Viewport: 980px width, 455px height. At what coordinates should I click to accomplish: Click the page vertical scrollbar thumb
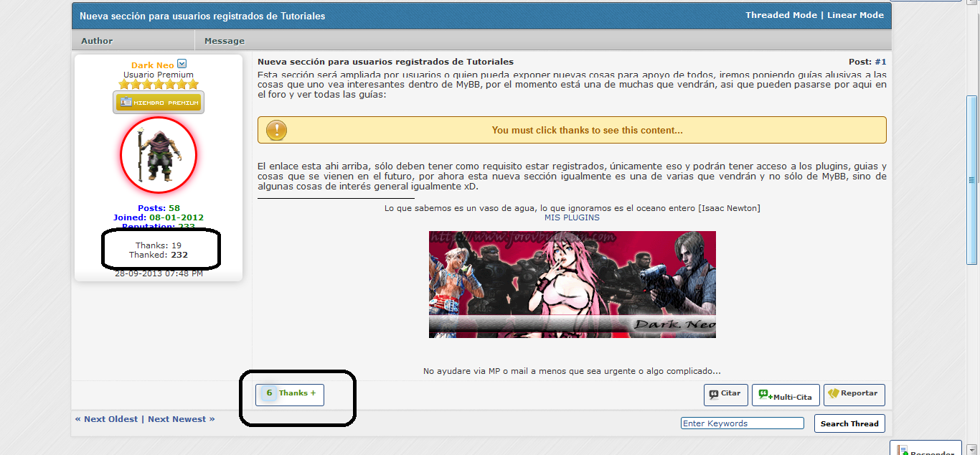click(x=972, y=179)
